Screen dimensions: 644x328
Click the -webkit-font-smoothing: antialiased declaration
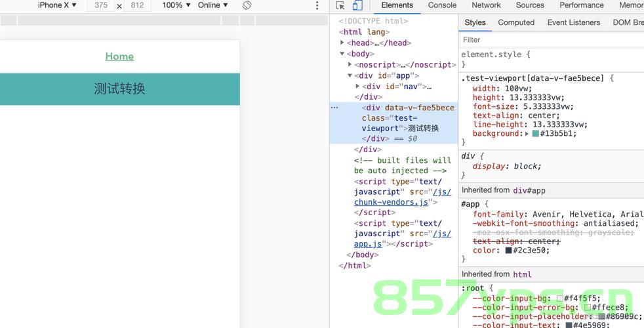pos(556,224)
